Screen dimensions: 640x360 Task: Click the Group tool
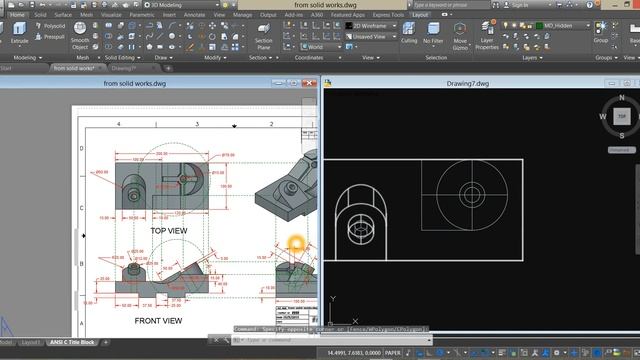click(600, 33)
